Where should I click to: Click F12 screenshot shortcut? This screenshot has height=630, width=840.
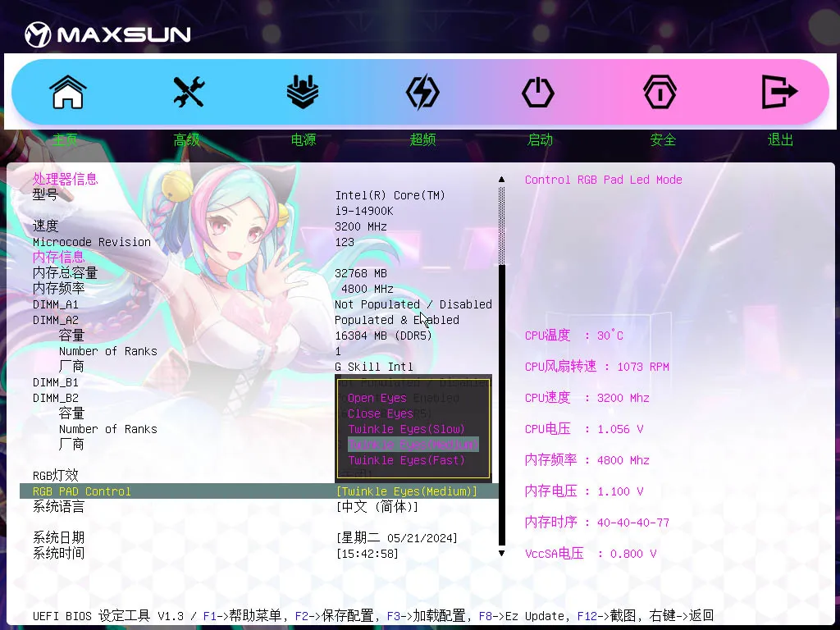click(606, 616)
